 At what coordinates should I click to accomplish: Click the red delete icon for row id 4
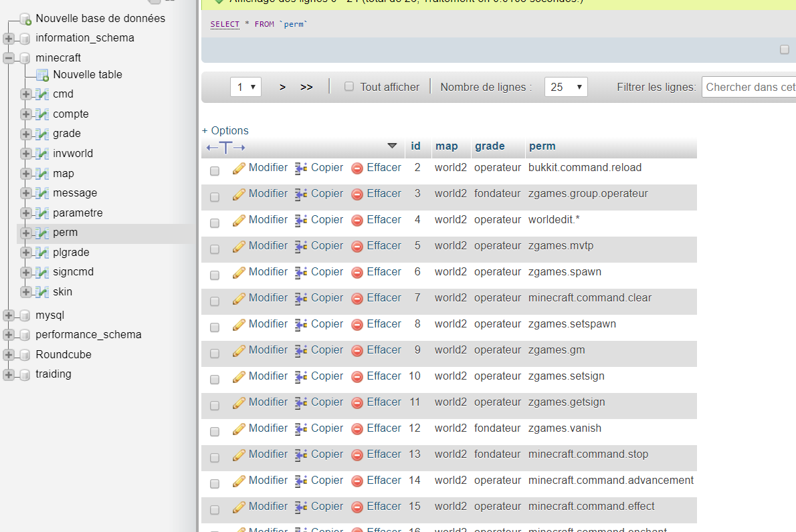click(x=357, y=221)
